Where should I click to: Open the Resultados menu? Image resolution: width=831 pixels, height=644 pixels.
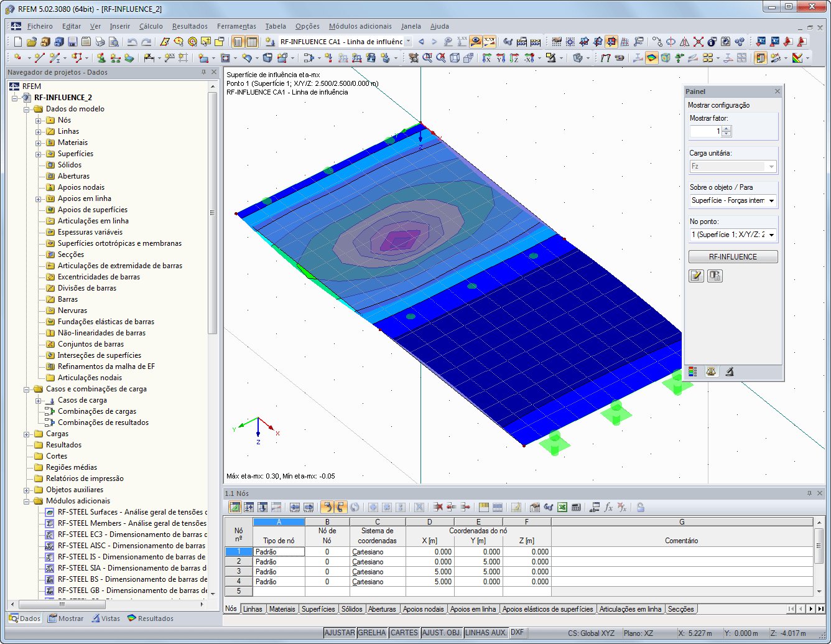(190, 26)
